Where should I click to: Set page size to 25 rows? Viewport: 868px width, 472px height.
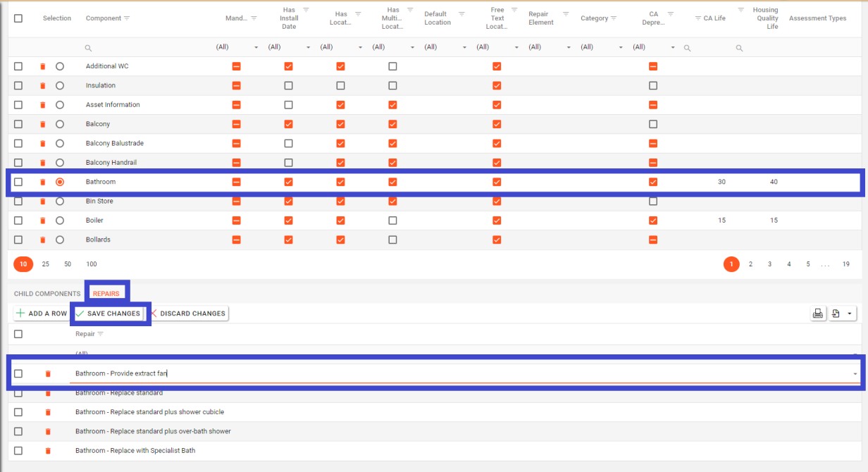click(46, 264)
